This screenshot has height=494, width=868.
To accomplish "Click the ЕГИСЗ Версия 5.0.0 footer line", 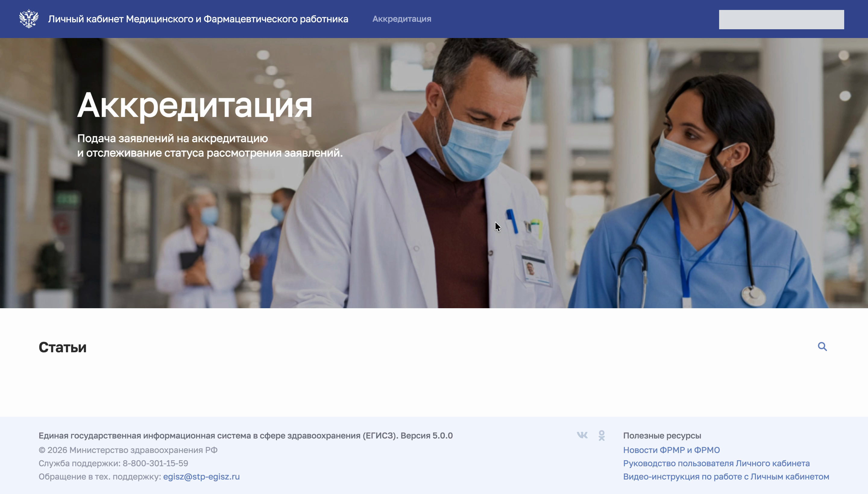I will coord(245,435).
